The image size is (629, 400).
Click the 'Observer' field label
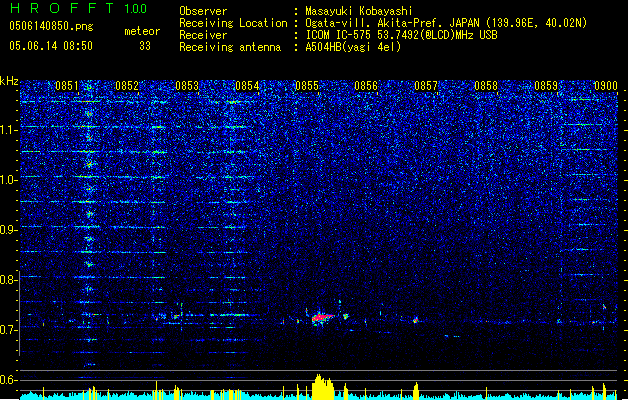pos(203,11)
